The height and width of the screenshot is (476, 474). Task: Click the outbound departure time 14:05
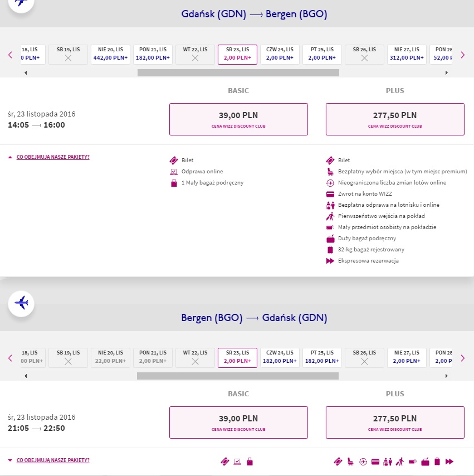pyautogui.click(x=18, y=125)
